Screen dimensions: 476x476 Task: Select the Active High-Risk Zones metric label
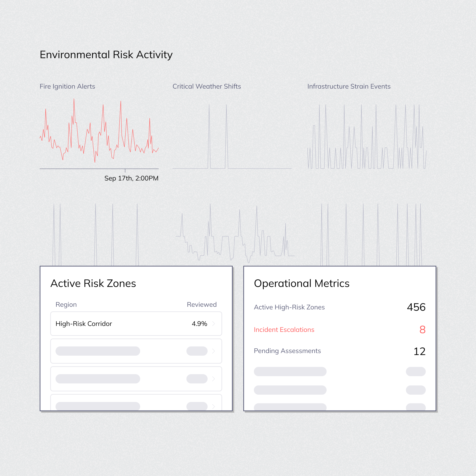pos(289,307)
